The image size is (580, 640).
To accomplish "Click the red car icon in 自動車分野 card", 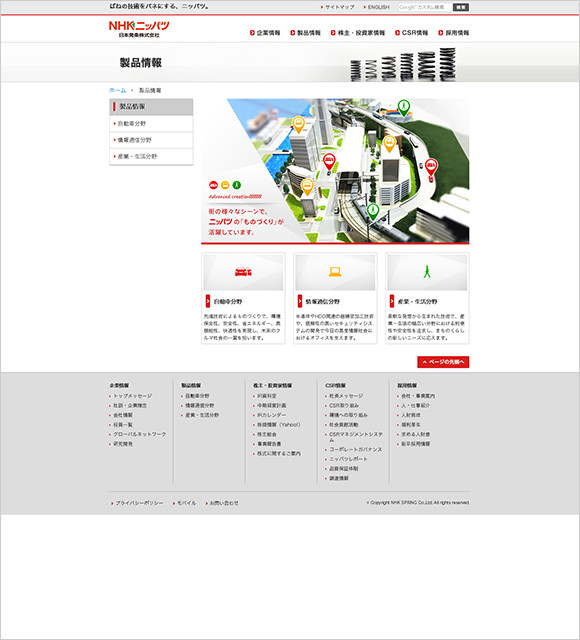I will (243, 272).
